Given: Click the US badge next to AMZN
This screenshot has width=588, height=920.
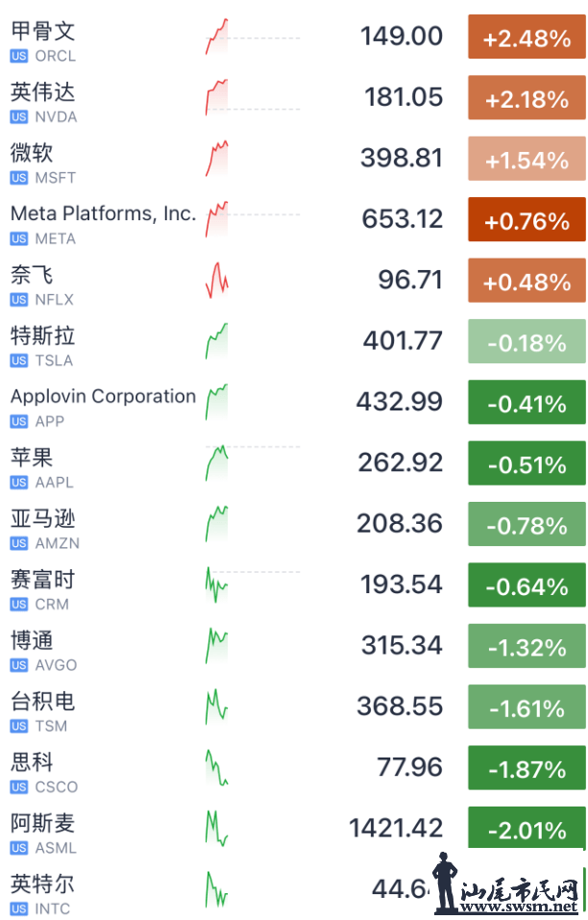Looking at the screenshot, I should click(x=19, y=543).
